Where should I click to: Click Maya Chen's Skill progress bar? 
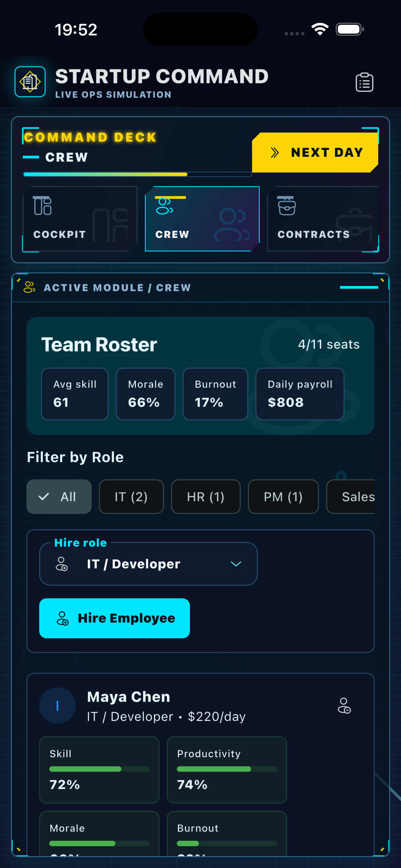(x=99, y=769)
